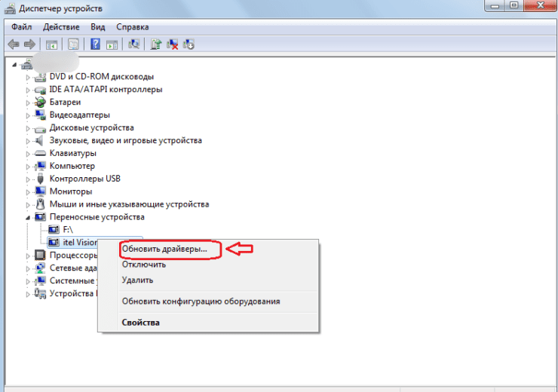558x392 pixels.
Task: Expand the Контроллеры USB node
Action: pyautogui.click(x=28, y=179)
